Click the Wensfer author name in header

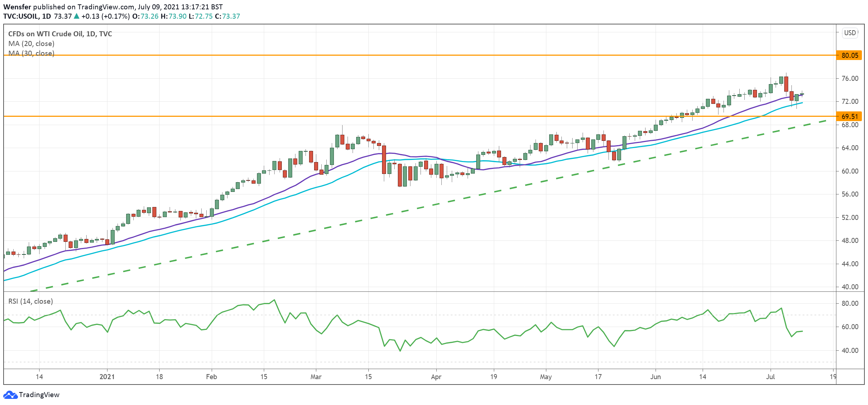coord(17,7)
